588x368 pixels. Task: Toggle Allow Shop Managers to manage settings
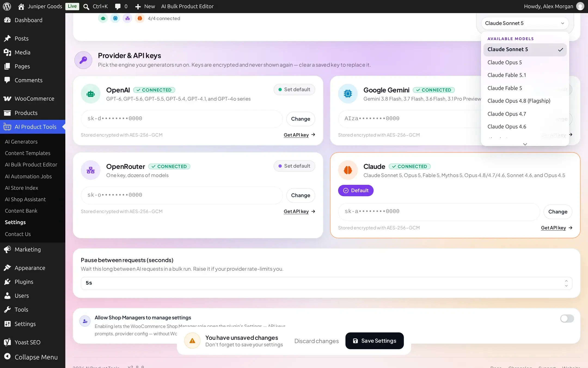point(567,318)
